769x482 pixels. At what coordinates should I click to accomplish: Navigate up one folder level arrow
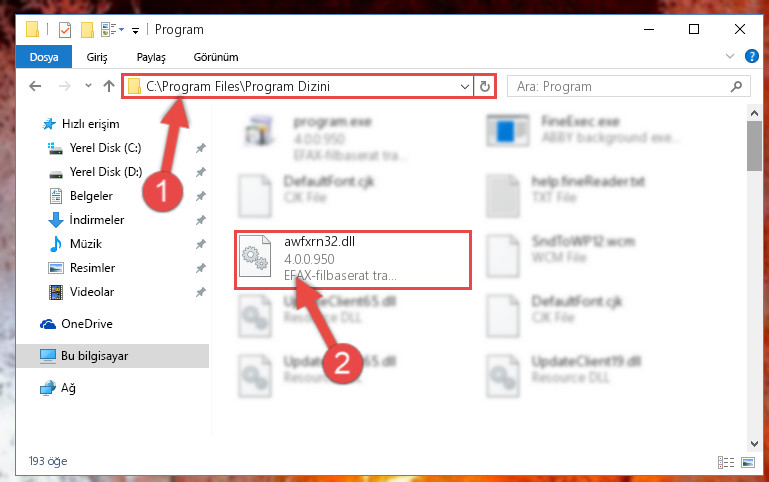[109, 86]
